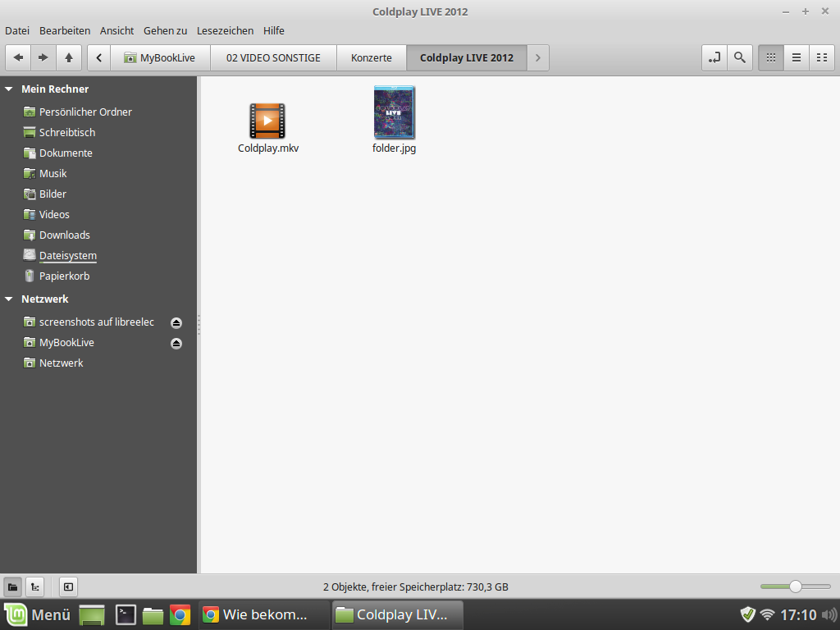840x630 pixels.
Task: Launch Chrome from the panel launcher
Action: click(180, 615)
